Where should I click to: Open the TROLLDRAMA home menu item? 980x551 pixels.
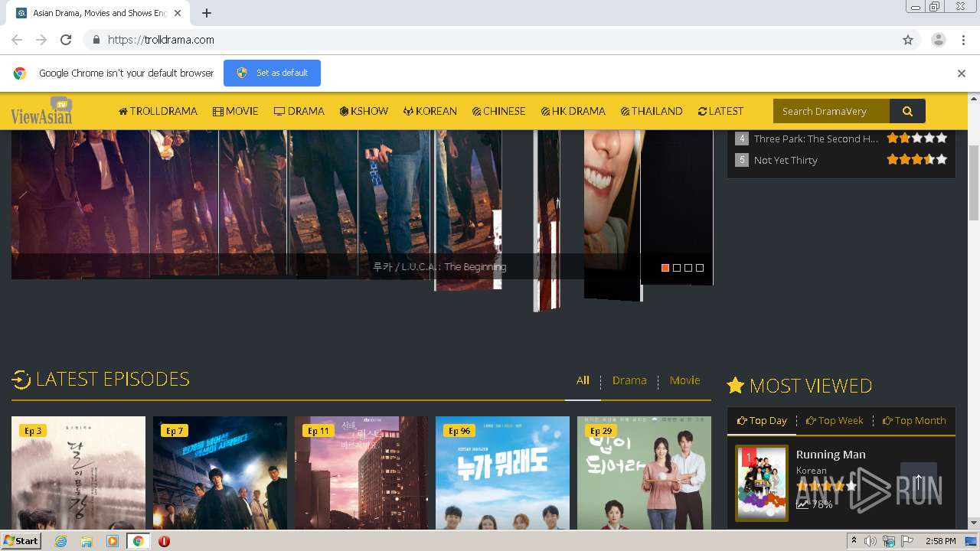pos(158,111)
